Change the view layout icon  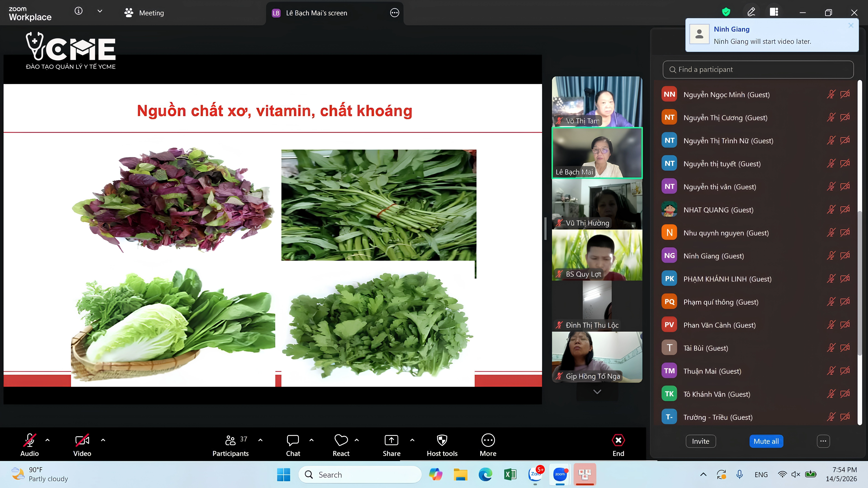774,12
